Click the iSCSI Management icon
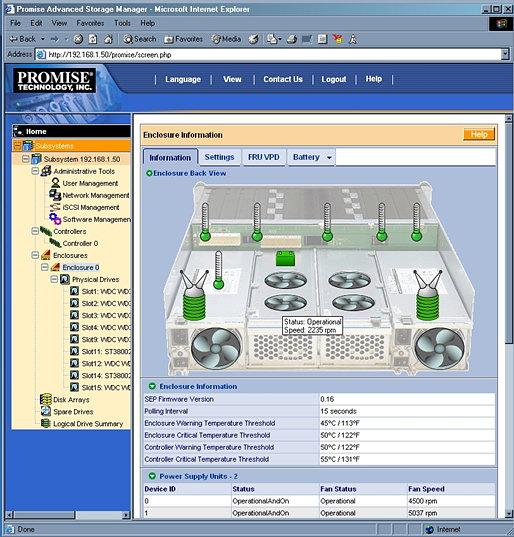This screenshot has width=514, height=537. click(x=55, y=207)
